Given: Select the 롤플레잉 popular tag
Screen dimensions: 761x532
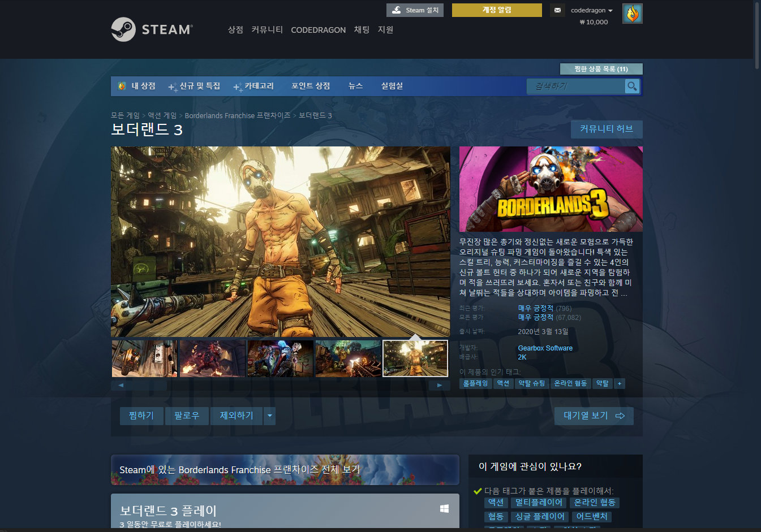Looking at the screenshot, I should click(x=475, y=383).
